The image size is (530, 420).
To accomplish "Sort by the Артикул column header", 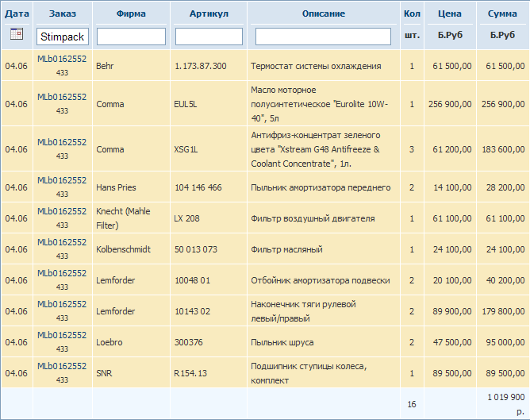I will 209,13.
